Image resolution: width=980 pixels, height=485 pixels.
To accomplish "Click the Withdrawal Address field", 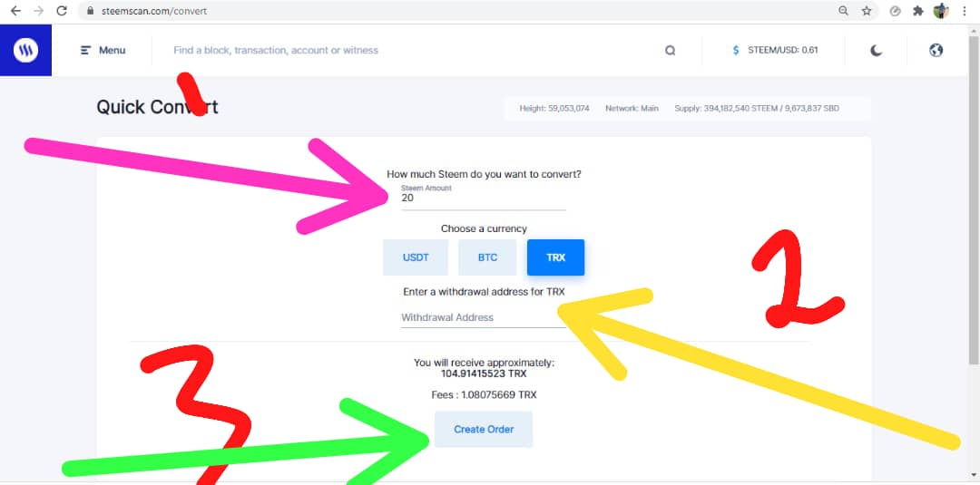I will click(483, 317).
